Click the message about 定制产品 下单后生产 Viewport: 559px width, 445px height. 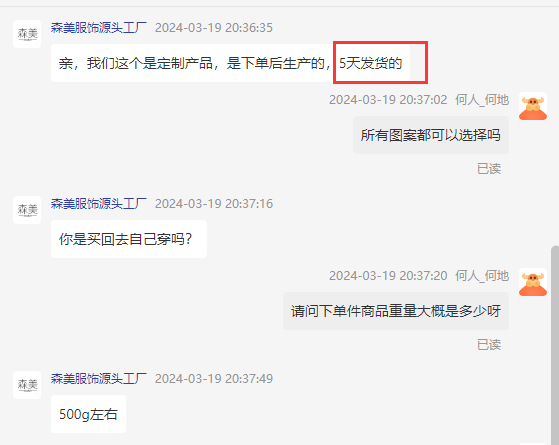(230, 63)
